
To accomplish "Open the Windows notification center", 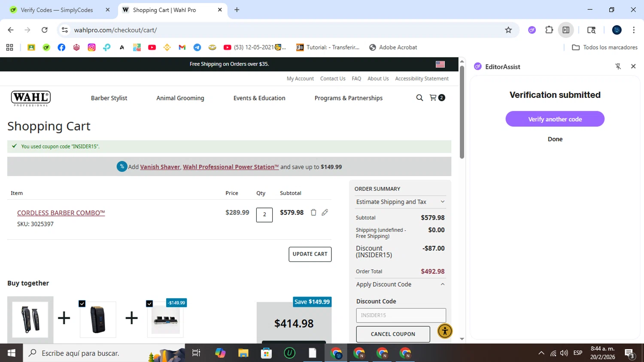I will point(630,353).
